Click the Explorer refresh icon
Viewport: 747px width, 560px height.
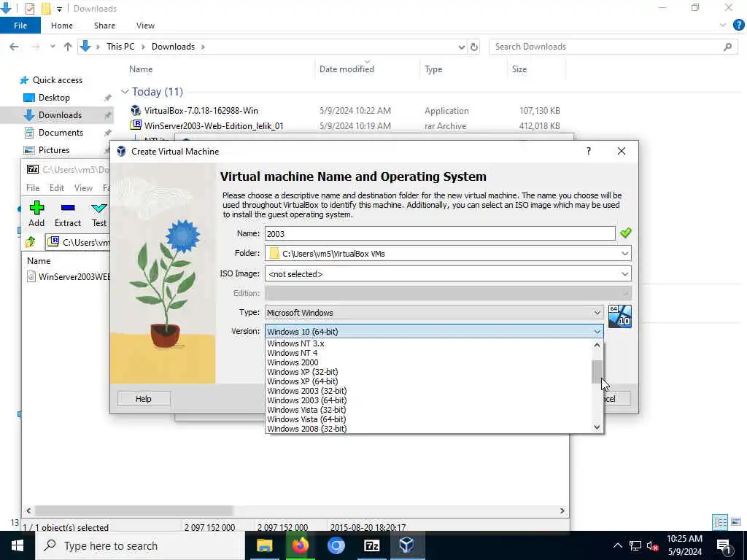click(474, 47)
